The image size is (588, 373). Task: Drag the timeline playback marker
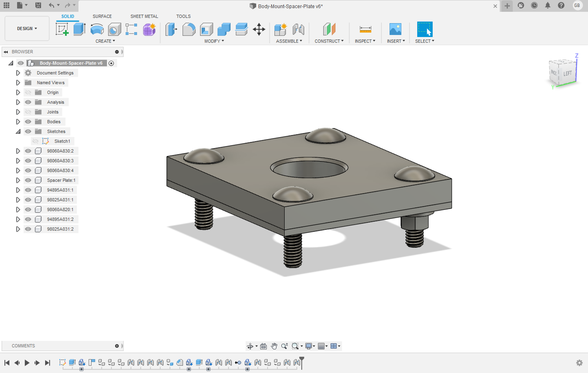tap(303, 361)
